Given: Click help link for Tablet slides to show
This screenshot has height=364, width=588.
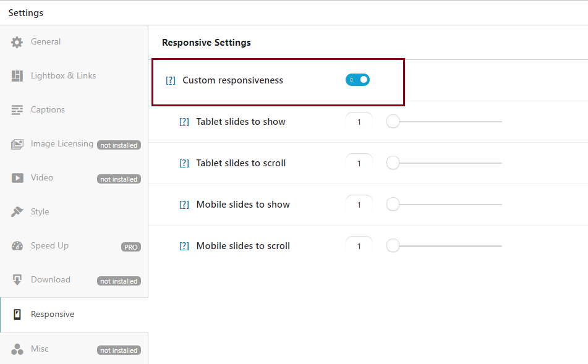Looking at the screenshot, I should (x=184, y=122).
